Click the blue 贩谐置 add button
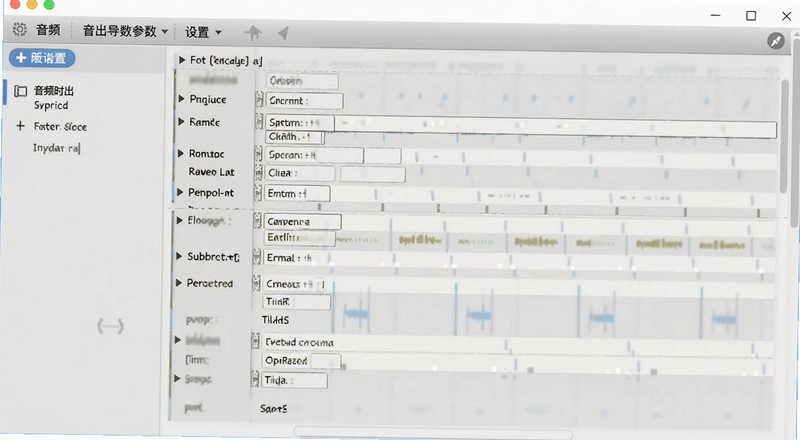This screenshot has height=440, width=800. pos(42,58)
